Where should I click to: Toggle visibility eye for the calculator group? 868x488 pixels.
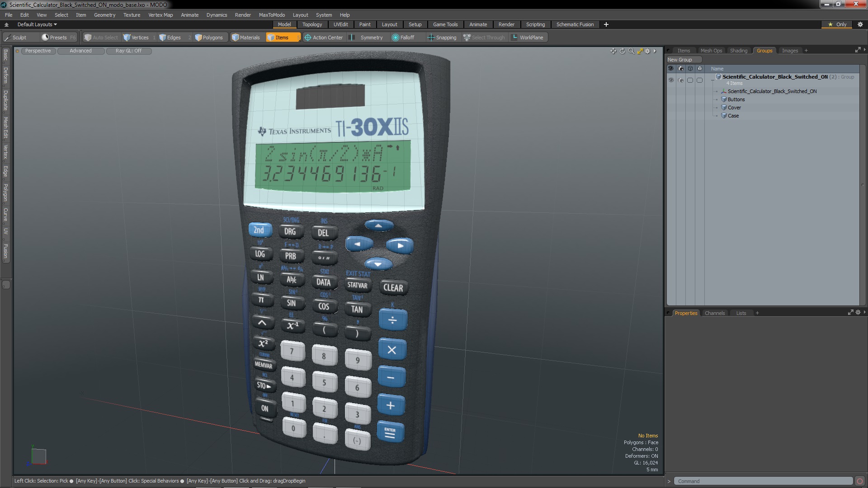tap(671, 80)
